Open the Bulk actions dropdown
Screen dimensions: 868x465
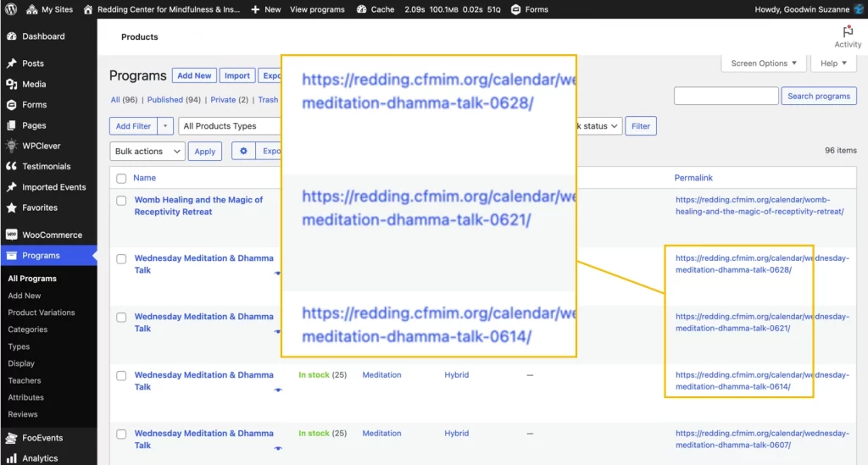[x=147, y=152]
